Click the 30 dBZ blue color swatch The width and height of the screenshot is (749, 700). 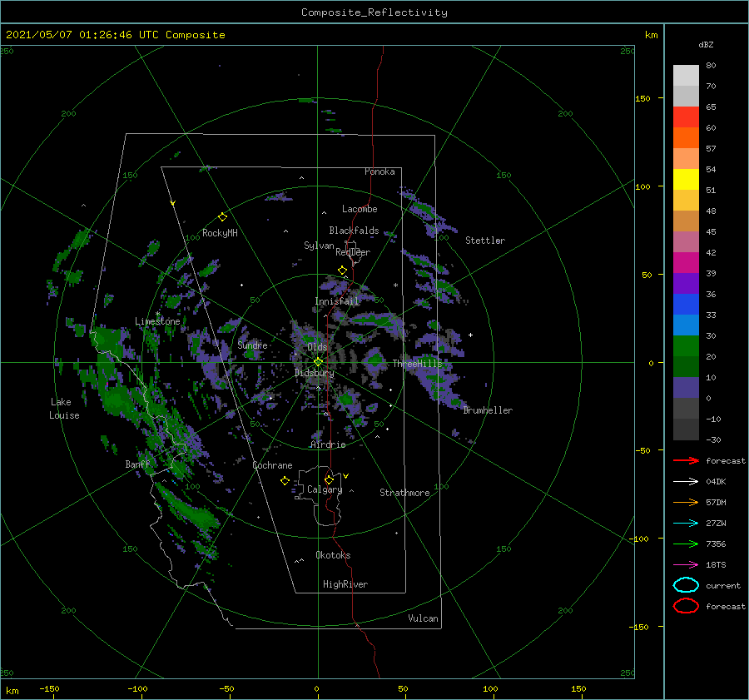click(686, 325)
